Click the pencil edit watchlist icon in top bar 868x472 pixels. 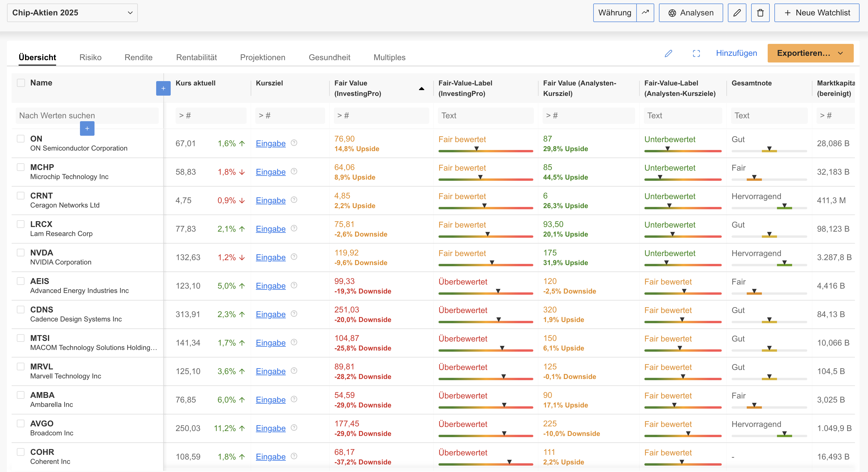tap(737, 13)
